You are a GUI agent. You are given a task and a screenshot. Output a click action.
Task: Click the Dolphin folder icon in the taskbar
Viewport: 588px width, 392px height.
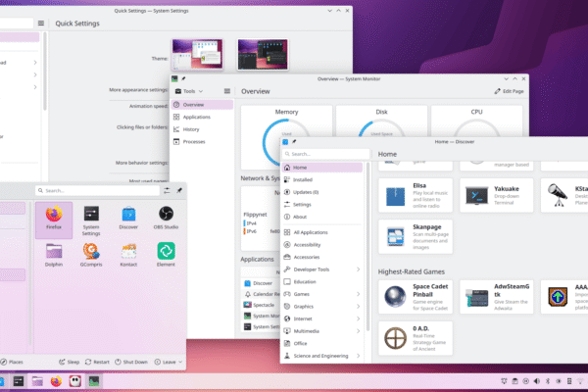click(37, 381)
